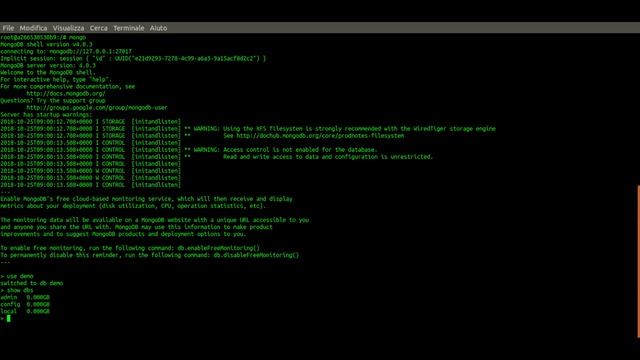
Task: Click the db.disableFreeMonitoring() command text
Action: (x=256, y=255)
